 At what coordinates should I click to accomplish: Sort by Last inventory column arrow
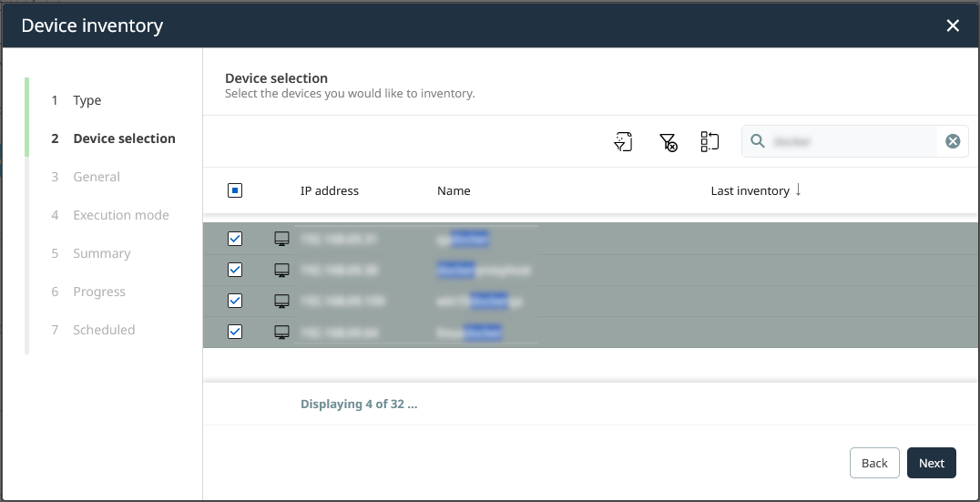pos(799,190)
